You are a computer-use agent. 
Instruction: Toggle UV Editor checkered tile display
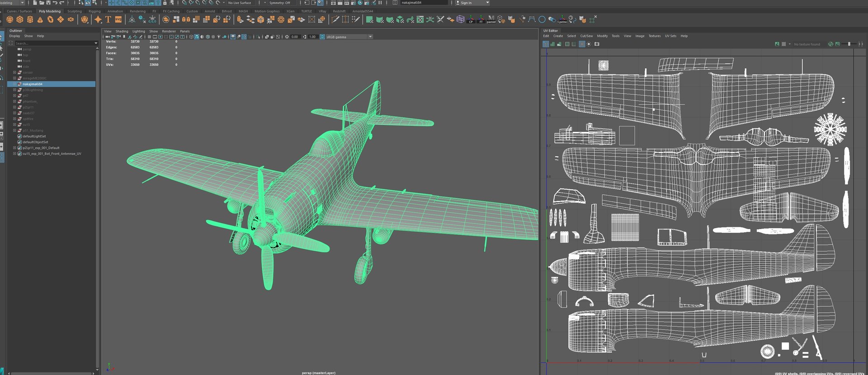[783, 44]
